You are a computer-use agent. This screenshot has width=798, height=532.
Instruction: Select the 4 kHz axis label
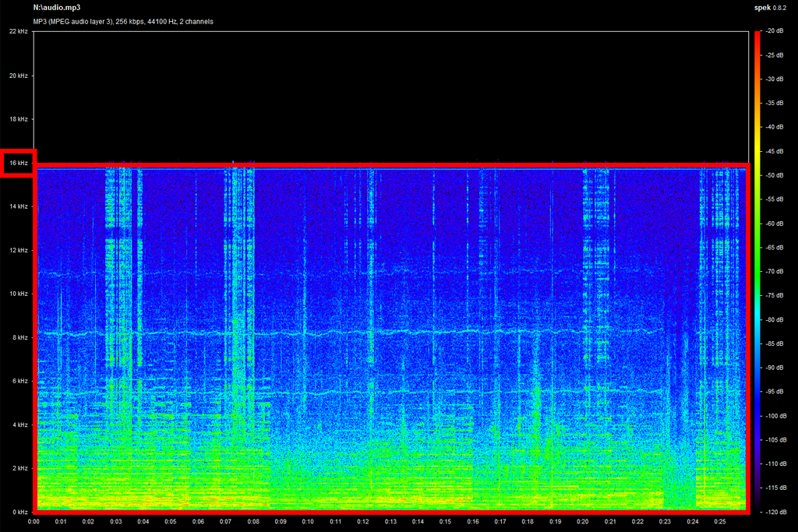point(19,425)
